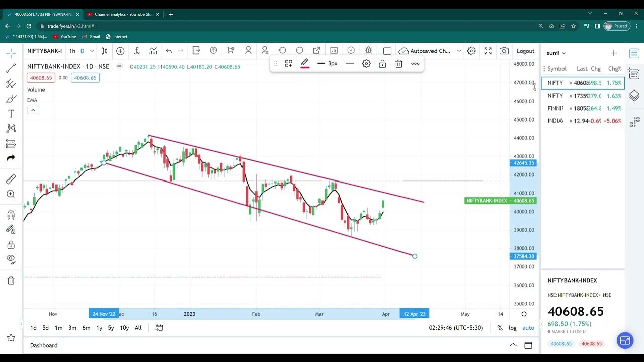Open the XABCD patterns tool
This screenshot has height=362, width=644.
(x=11, y=129)
